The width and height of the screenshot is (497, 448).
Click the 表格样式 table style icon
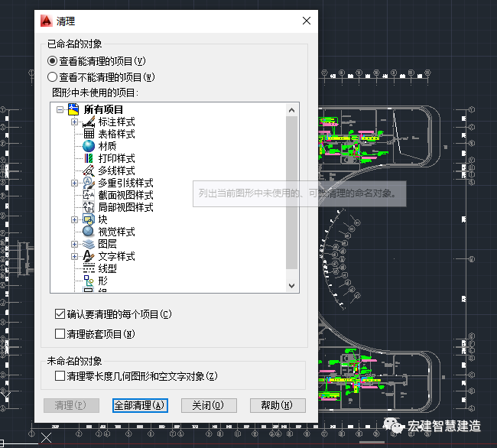(89, 134)
